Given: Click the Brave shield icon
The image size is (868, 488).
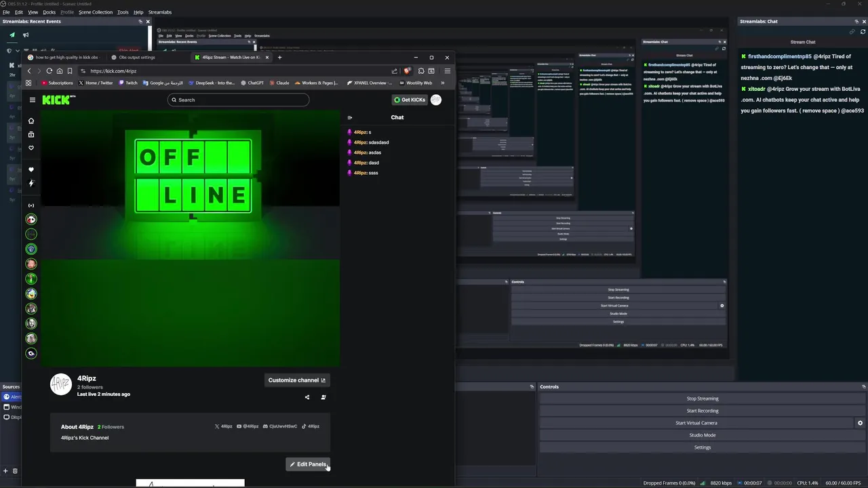Looking at the screenshot, I should pos(407,70).
